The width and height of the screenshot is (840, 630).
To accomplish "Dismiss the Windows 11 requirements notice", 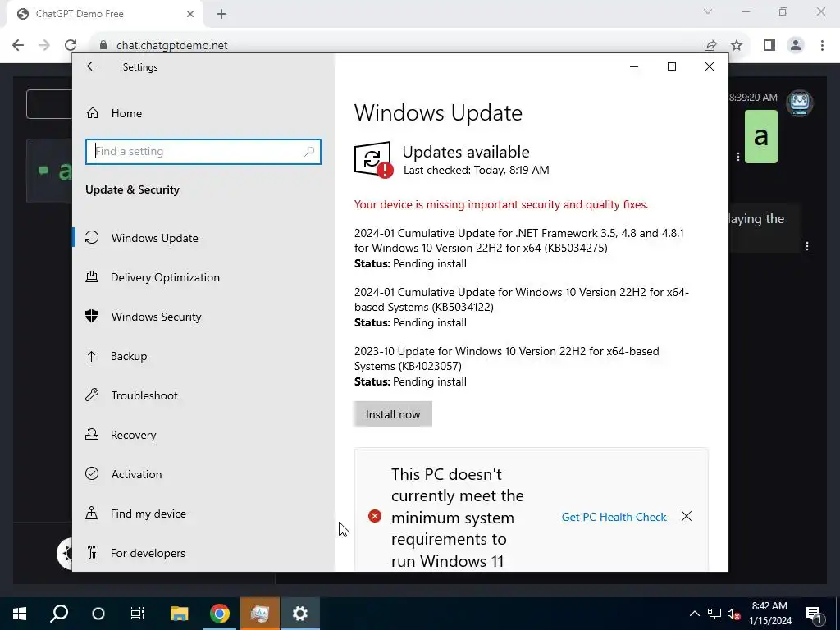I will (687, 517).
